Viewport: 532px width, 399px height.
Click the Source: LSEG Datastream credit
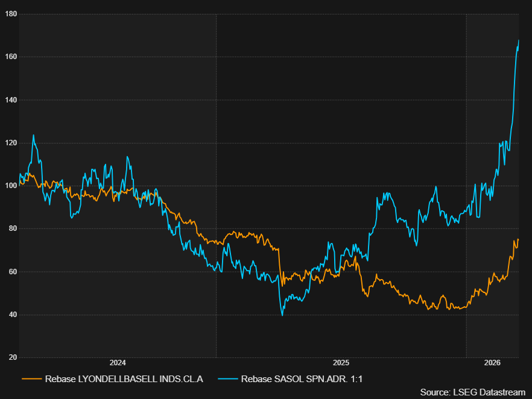(473, 392)
